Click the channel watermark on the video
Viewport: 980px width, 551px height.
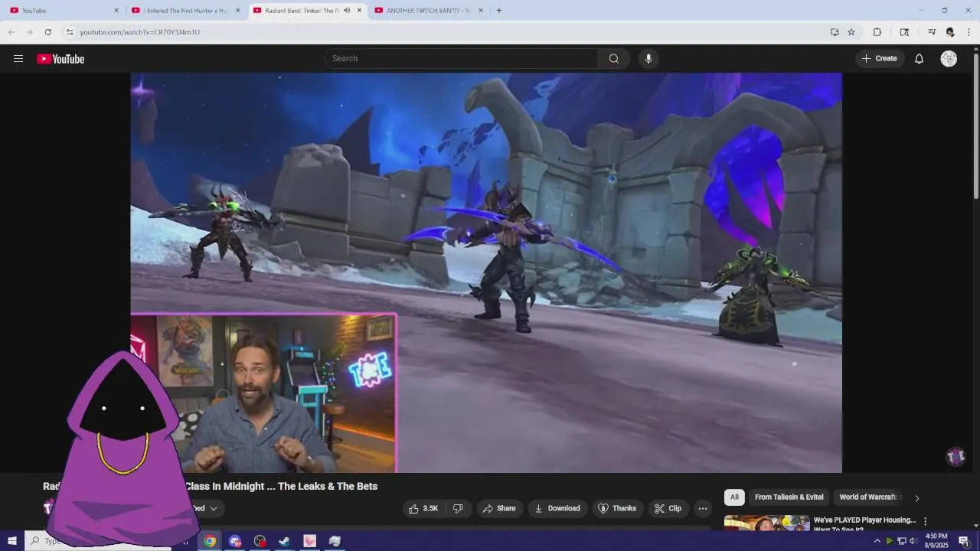point(955,457)
